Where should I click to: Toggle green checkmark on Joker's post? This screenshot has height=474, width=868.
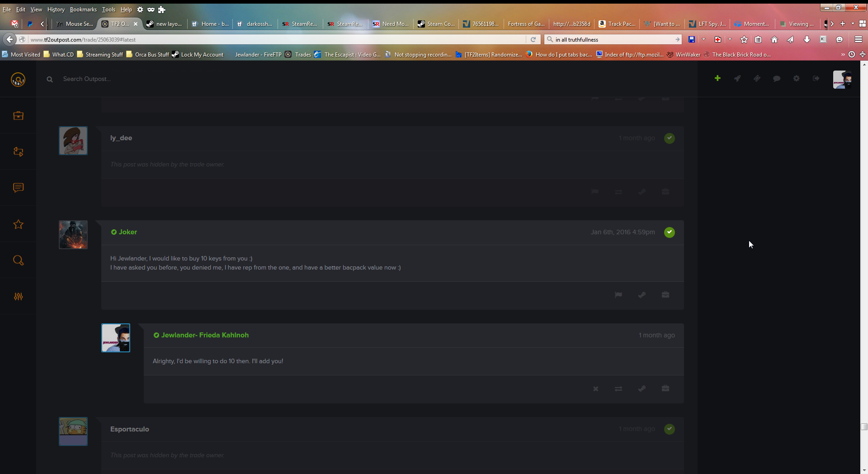pyautogui.click(x=670, y=232)
